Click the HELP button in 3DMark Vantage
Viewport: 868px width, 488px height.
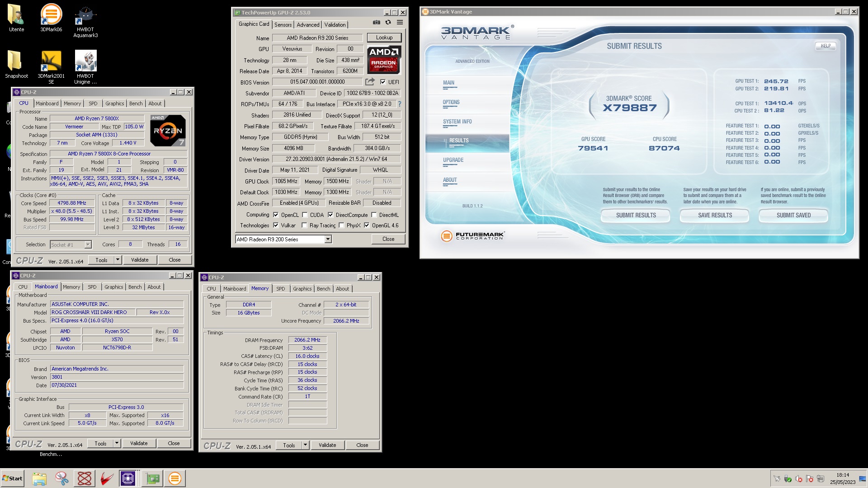click(826, 46)
